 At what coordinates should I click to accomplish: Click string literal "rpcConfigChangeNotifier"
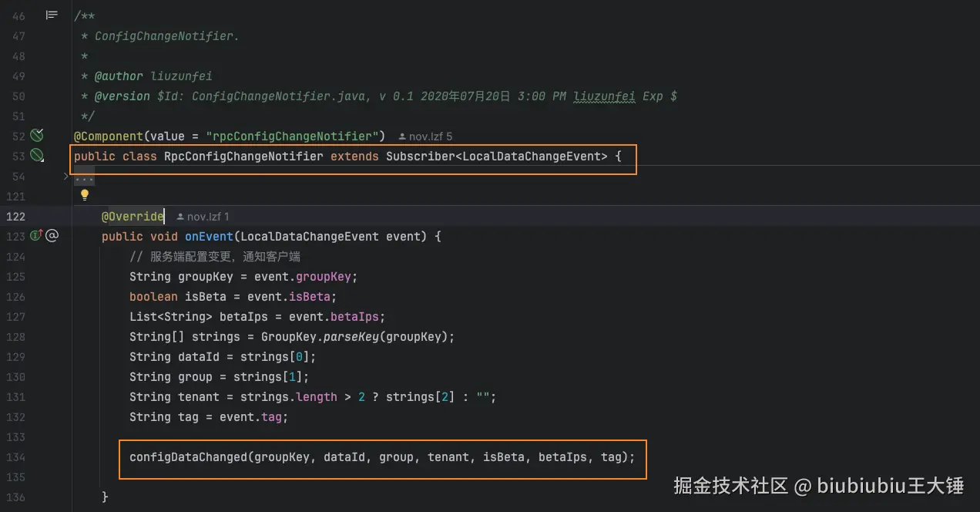pos(292,136)
